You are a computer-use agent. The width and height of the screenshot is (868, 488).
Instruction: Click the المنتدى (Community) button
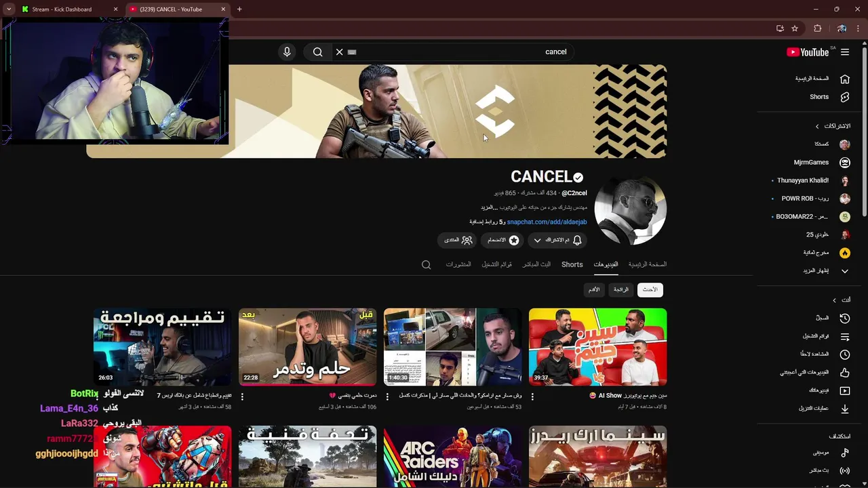[x=458, y=241]
